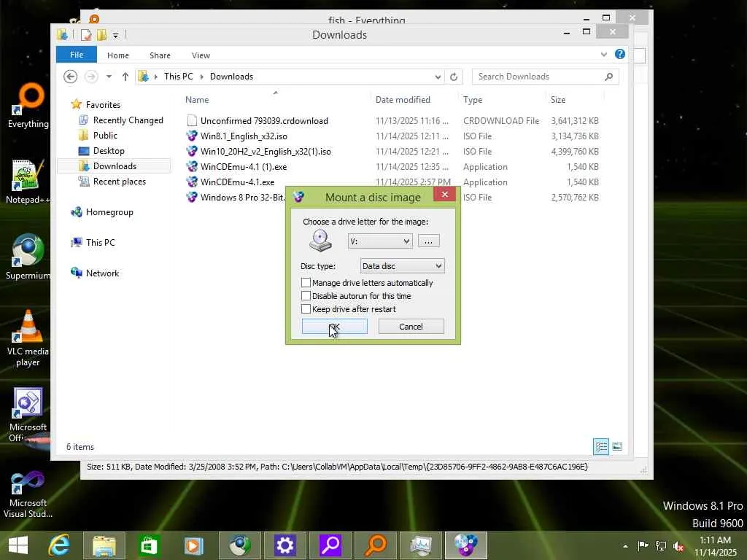Open Everything desktop shortcut
Viewport: 747px width, 560px height.
point(28,106)
